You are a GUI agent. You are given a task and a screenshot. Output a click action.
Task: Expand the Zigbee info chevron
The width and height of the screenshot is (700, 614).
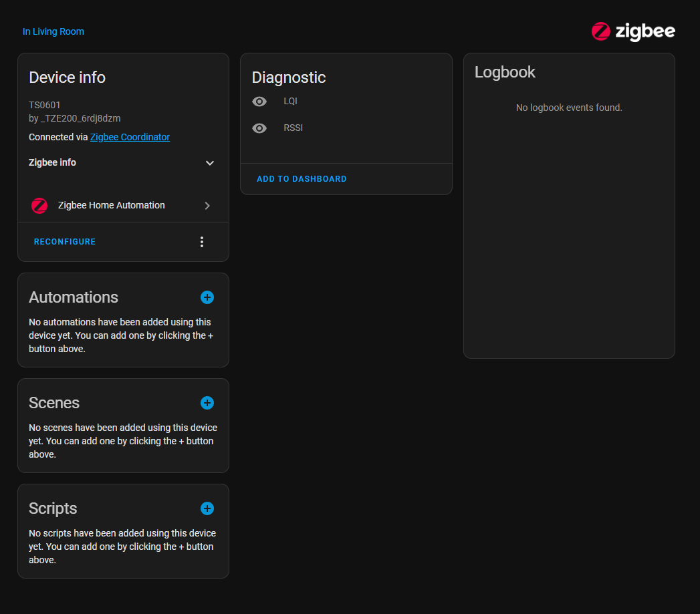pos(210,163)
